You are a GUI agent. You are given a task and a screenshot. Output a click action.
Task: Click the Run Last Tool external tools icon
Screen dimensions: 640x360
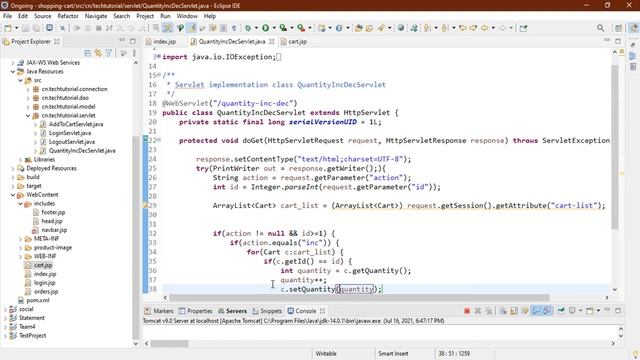click(x=301, y=28)
